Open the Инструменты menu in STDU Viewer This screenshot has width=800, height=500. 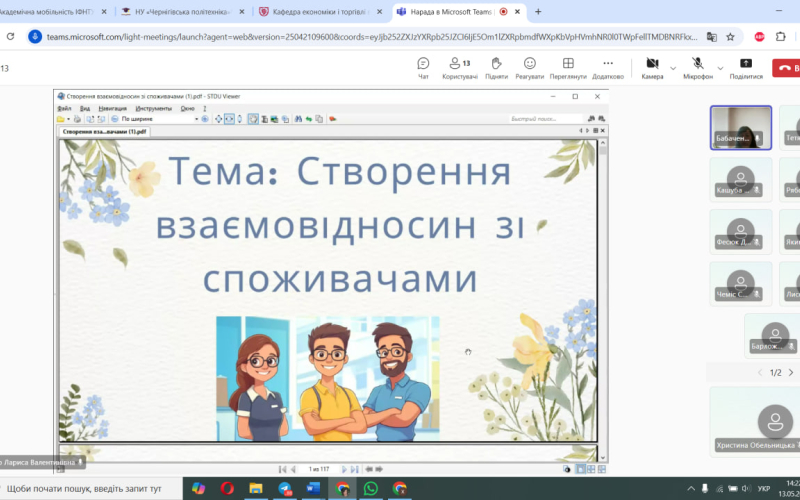tap(154, 109)
